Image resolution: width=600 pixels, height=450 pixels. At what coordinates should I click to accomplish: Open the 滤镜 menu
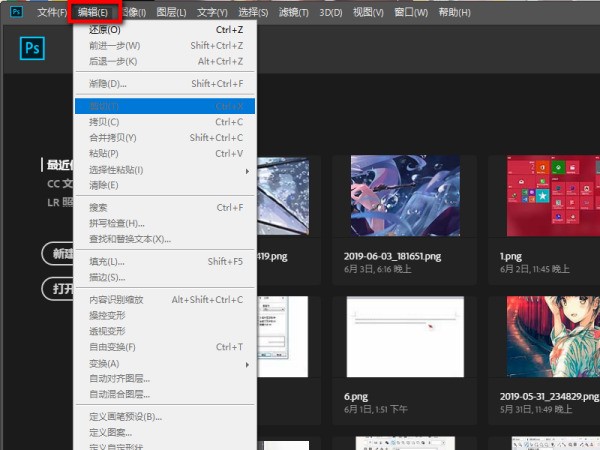coord(294,13)
